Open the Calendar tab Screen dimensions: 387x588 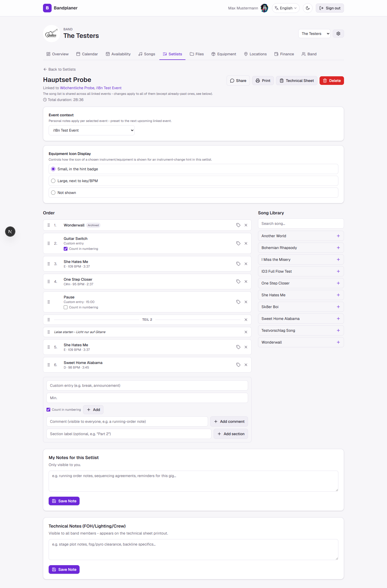tap(87, 54)
